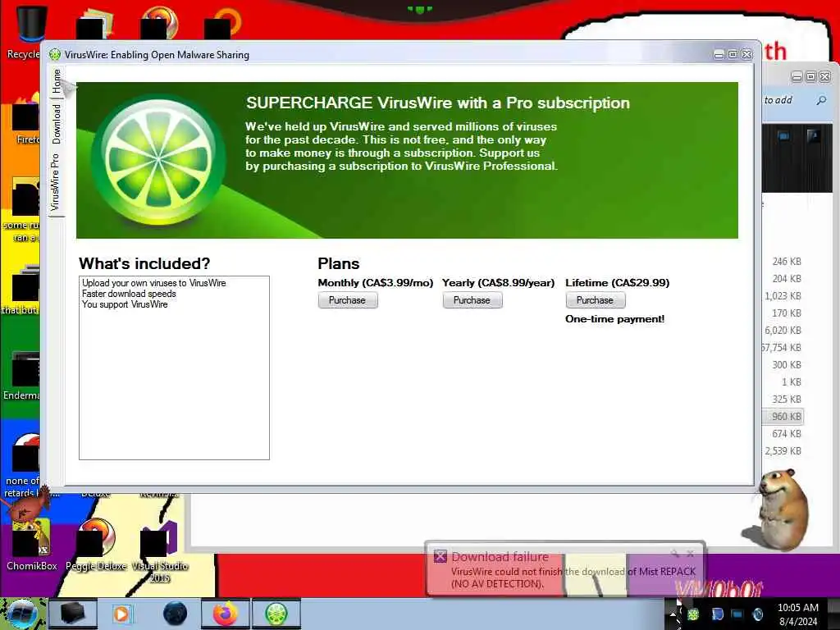Select the 1 KB file row

coord(783,382)
